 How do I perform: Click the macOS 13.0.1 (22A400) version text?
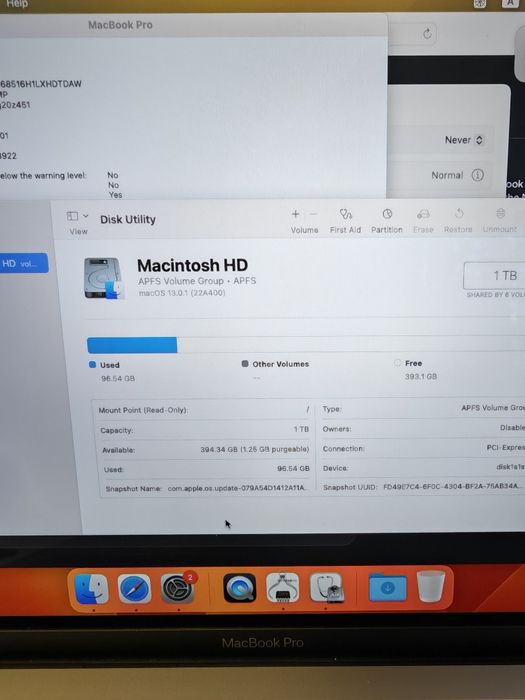(182, 293)
